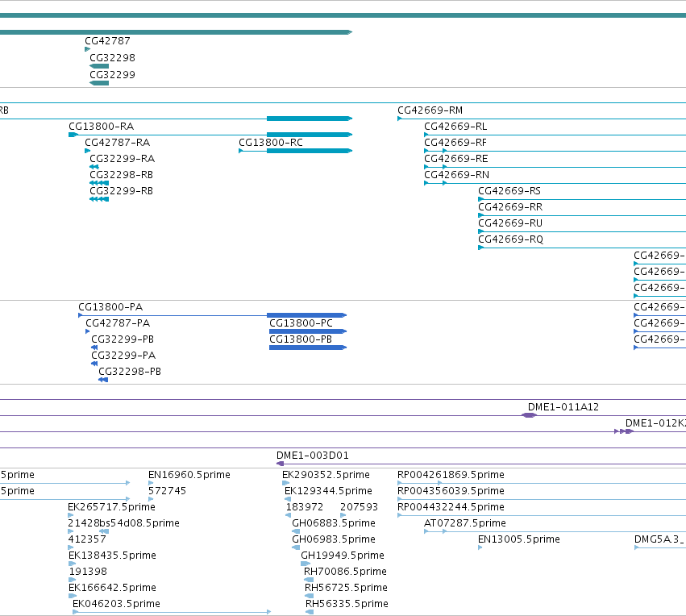Select the EK129344.5prime EST label

[329, 491]
